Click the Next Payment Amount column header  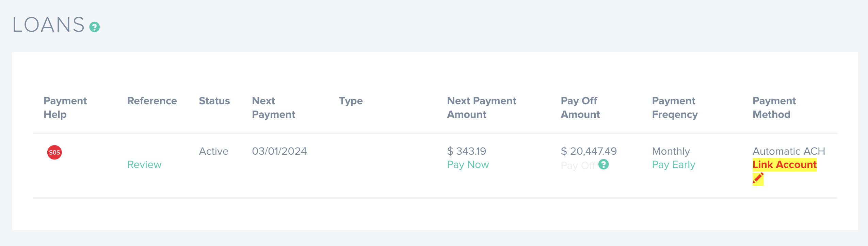(x=481, y=107)
